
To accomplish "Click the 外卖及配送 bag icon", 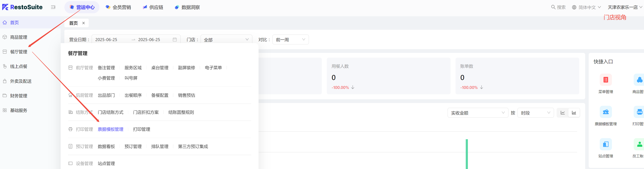I will click(5, 81).
